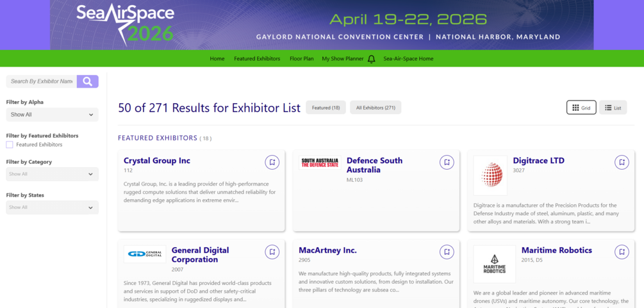Open the Filter by States dropdown
Image resolution: width=644 pixels, height=308 pixels.
[x=52, y=207]
